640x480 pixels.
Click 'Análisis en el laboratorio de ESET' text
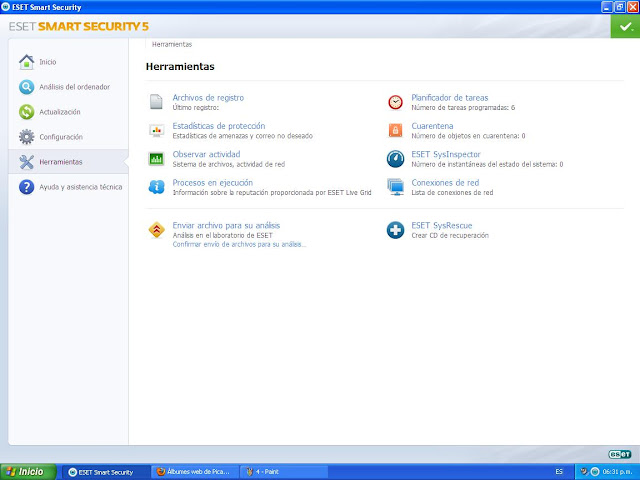point(222,236)
